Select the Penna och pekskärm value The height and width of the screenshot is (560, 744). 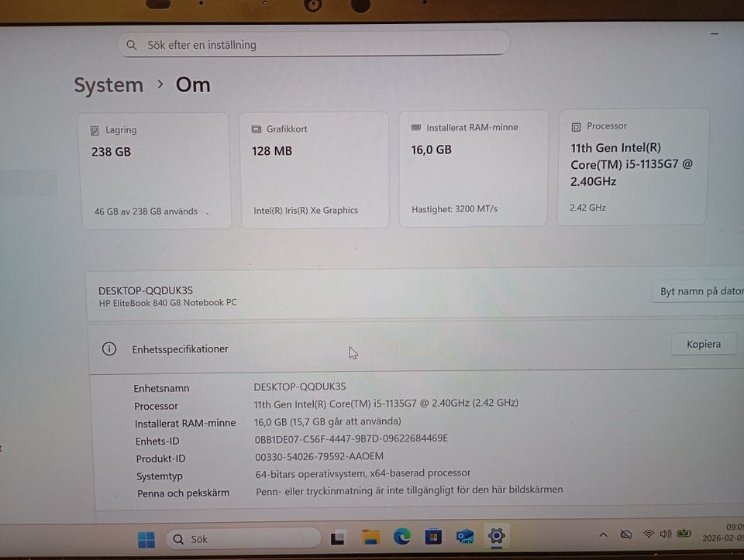tap(409, 490)
